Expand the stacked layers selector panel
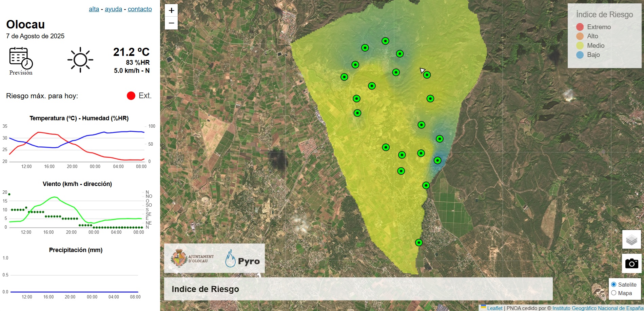 tap(631, 240)
